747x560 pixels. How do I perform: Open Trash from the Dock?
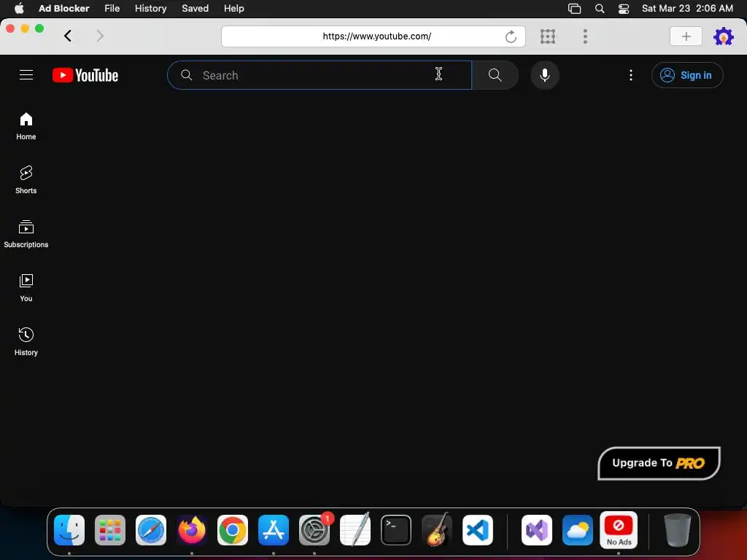coord(678,530)
